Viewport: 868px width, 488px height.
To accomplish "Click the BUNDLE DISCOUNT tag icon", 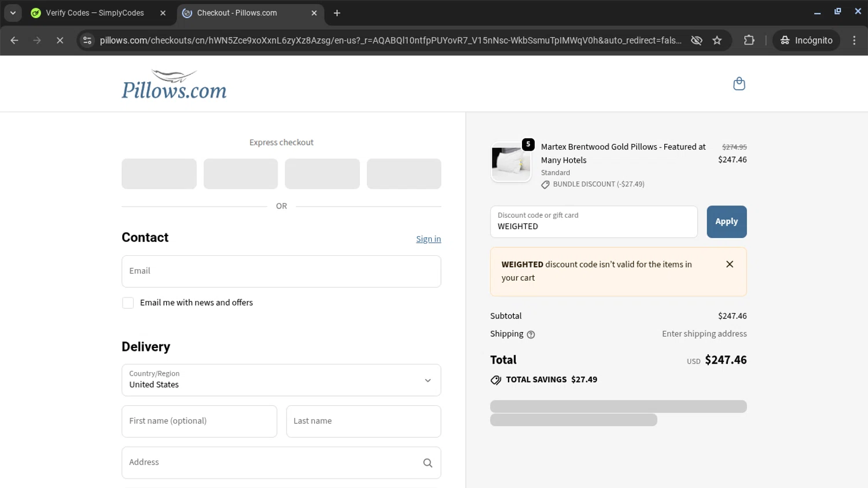I will (545, 185).
